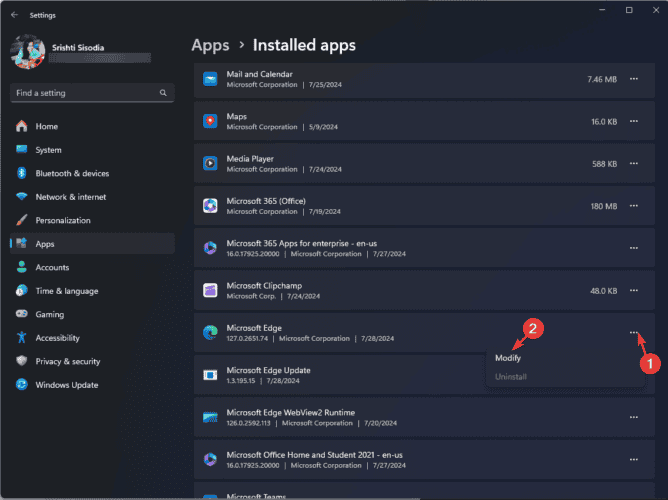The image size is (668, 500).
Task: Click the back arrow in title bar
Action: tap(13, 15)
